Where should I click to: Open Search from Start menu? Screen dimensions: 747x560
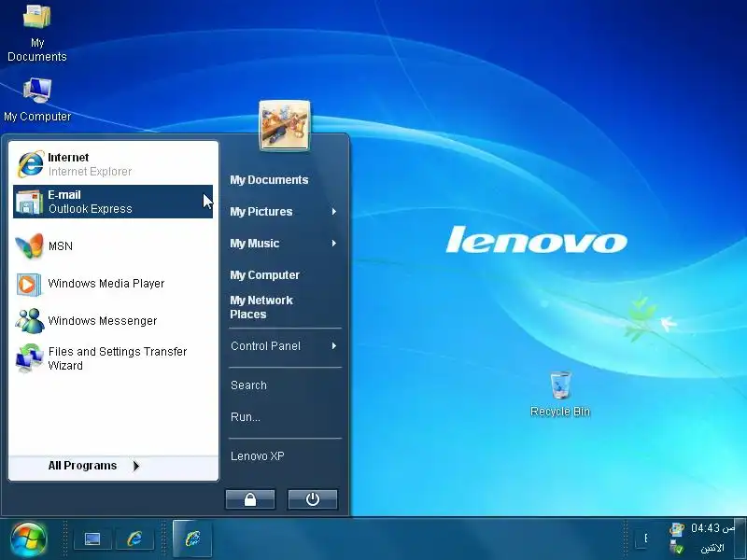pos(285,385)
